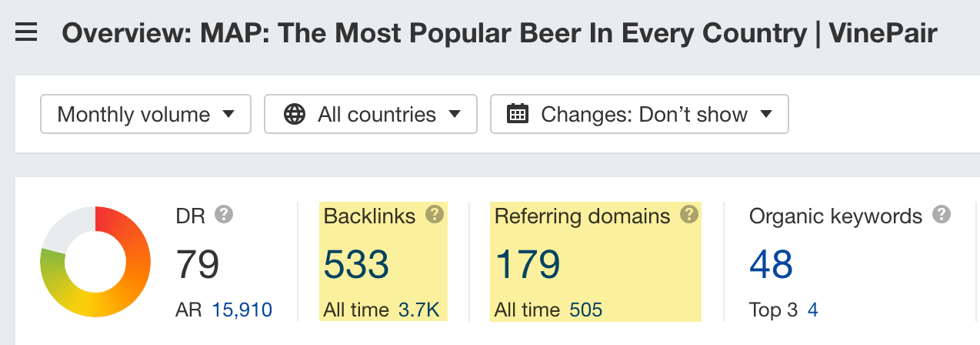Open the 179 referring domains link

pos(527,264)
